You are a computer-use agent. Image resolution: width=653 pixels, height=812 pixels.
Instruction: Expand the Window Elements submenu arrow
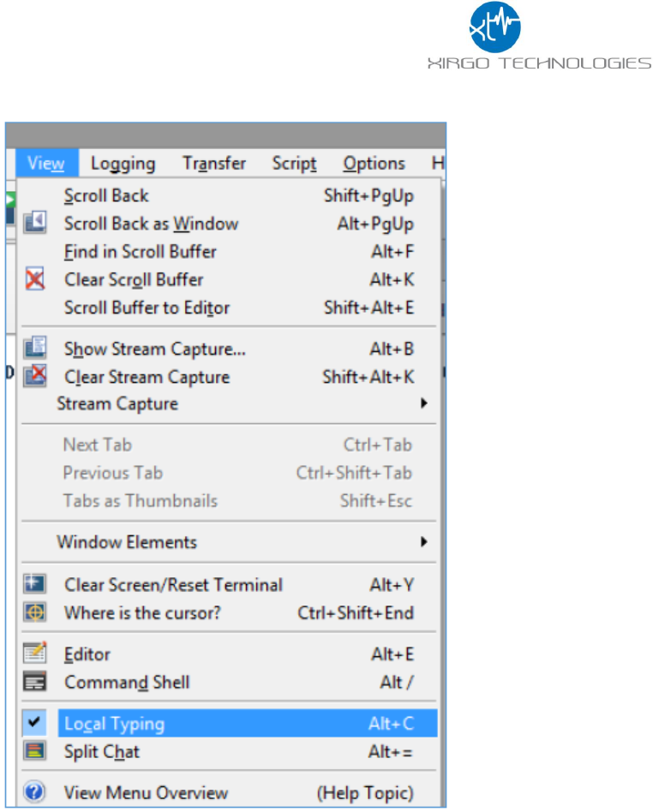(x=423, y=542)
